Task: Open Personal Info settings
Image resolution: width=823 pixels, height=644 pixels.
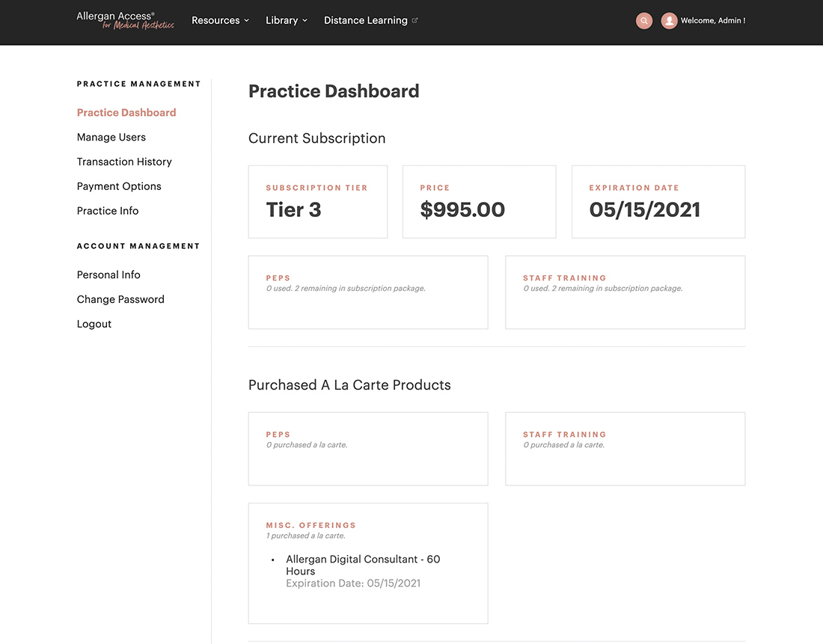Action: tap(108, 275)
